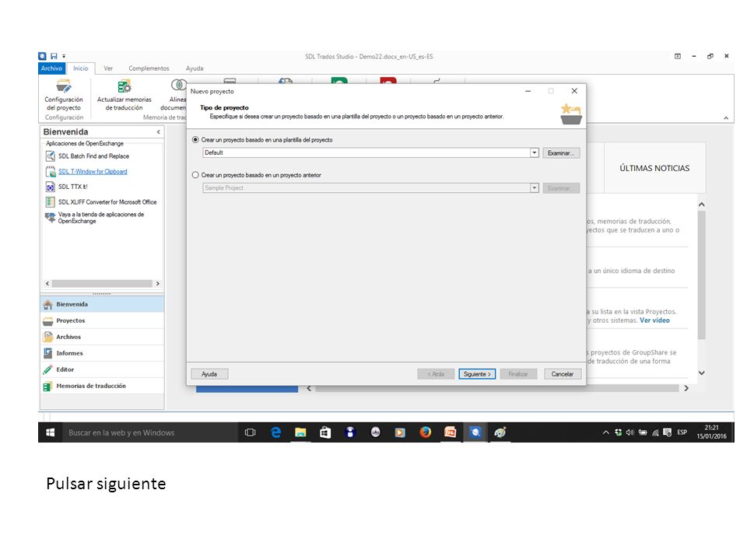Click Siguiente button in the wizard

click(477, 374)
